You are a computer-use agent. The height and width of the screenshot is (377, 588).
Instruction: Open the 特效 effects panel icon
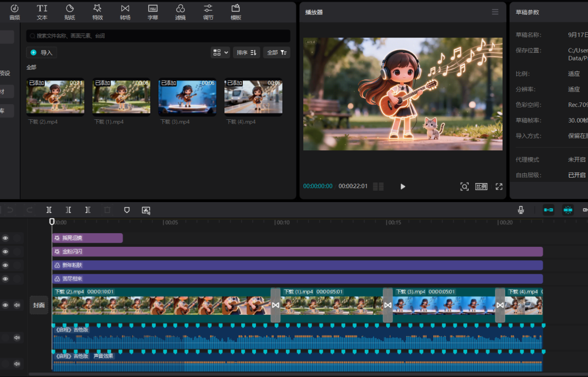97,8
